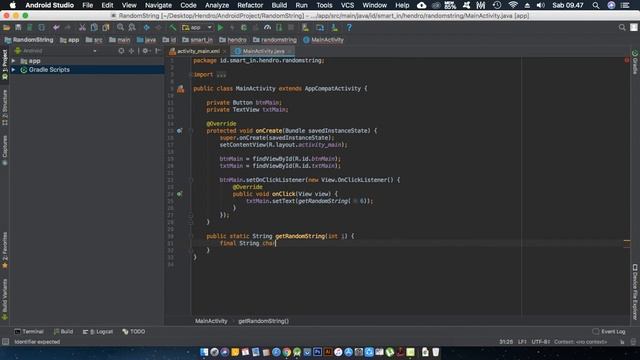
Task: Click the class gutter icon beside MainActivity declaration
Action: point(180,89)
